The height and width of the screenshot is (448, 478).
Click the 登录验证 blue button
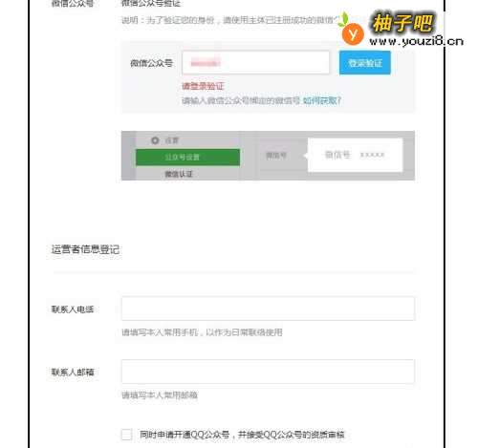pos(365,63)
